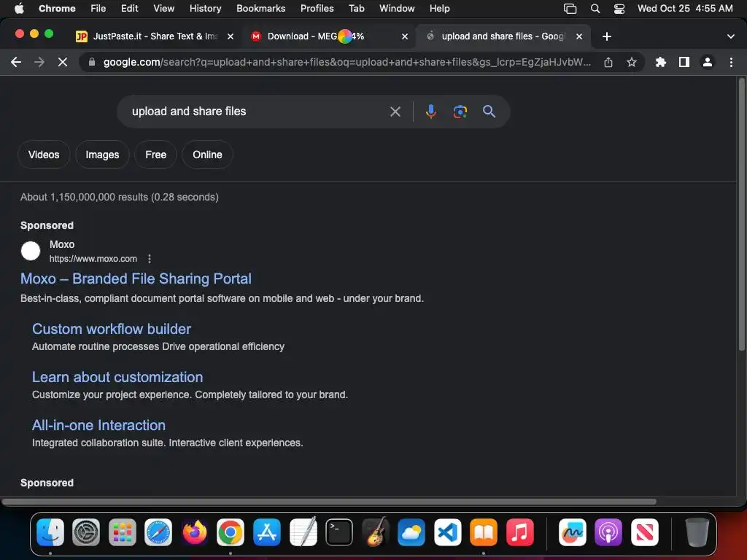Click the date and time in menu bar

[x=685, y=8]
